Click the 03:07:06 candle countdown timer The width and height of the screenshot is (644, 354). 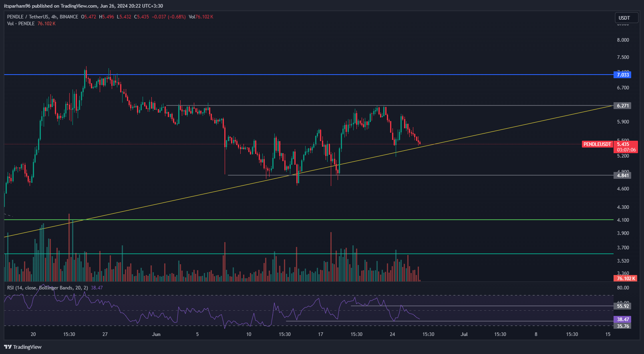pyautogui.click(x=626, y=150)
